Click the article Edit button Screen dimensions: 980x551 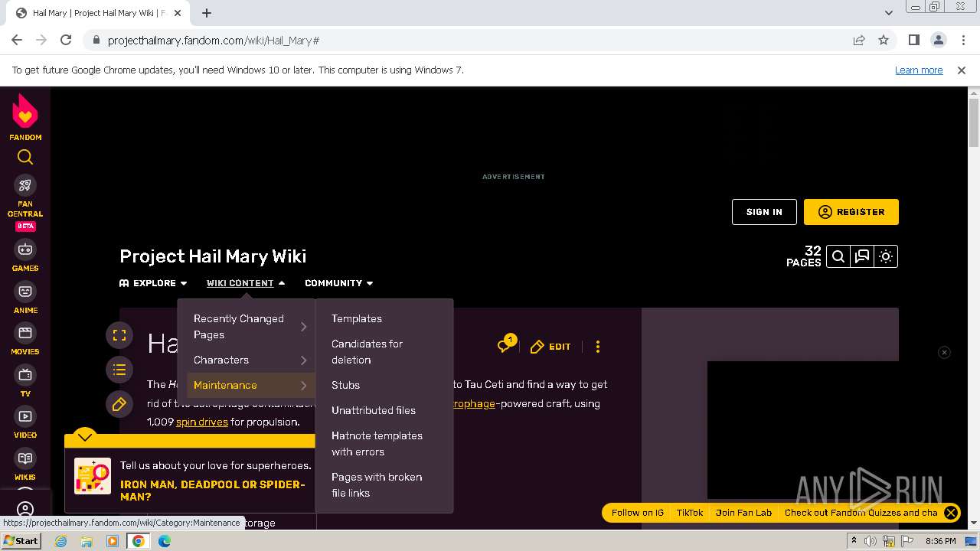[x=550, y=347]
